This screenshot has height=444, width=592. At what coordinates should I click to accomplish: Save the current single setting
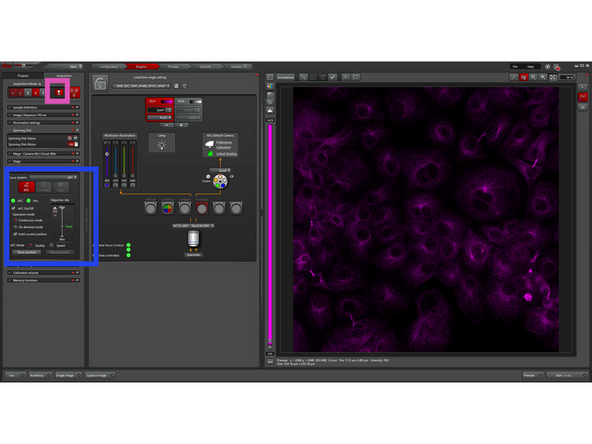(x=176, y=86)
